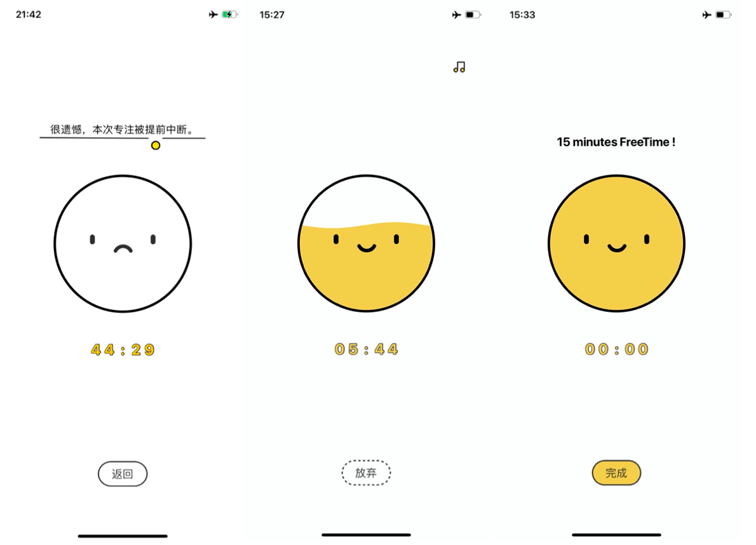Screen dimensions: 756x545
Task: Click the 15:27 status bar clock
Action: click(x=272, y=15)
